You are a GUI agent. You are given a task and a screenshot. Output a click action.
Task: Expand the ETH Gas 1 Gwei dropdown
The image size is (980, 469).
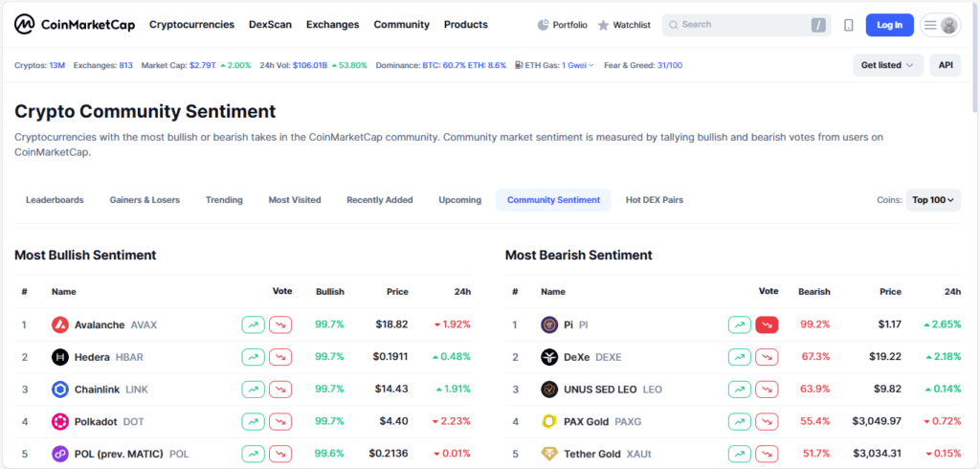click(577, 65)
